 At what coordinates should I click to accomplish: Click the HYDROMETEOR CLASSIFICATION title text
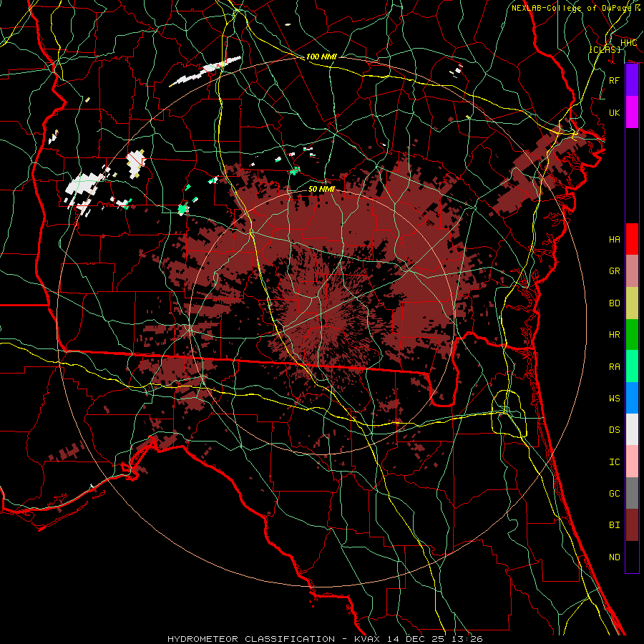(251, 639)
